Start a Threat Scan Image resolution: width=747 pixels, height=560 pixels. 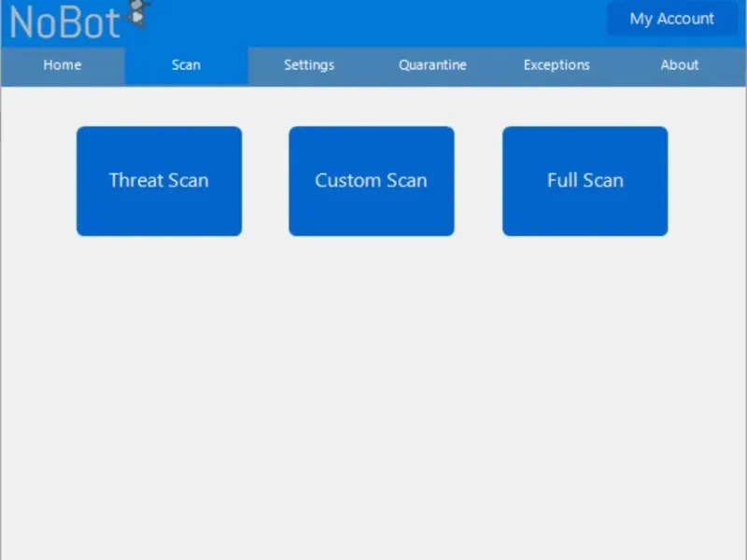pos(159,181)
